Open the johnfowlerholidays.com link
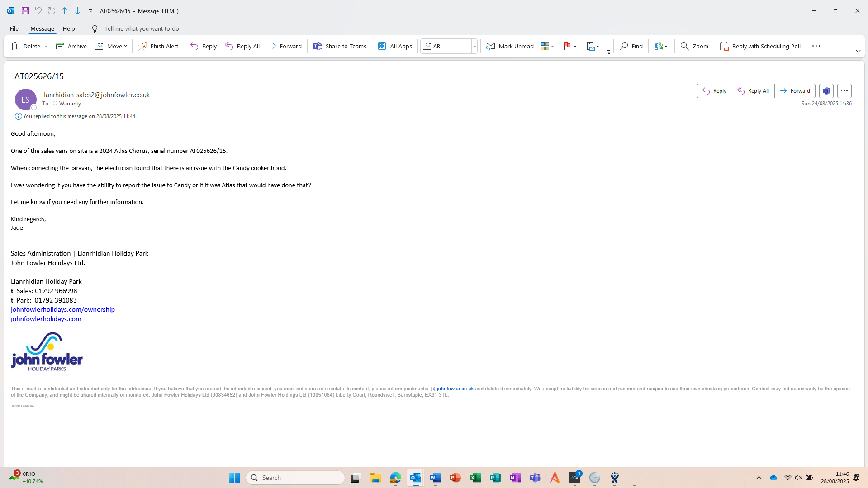The image size is (868, 488). (46, 319)
